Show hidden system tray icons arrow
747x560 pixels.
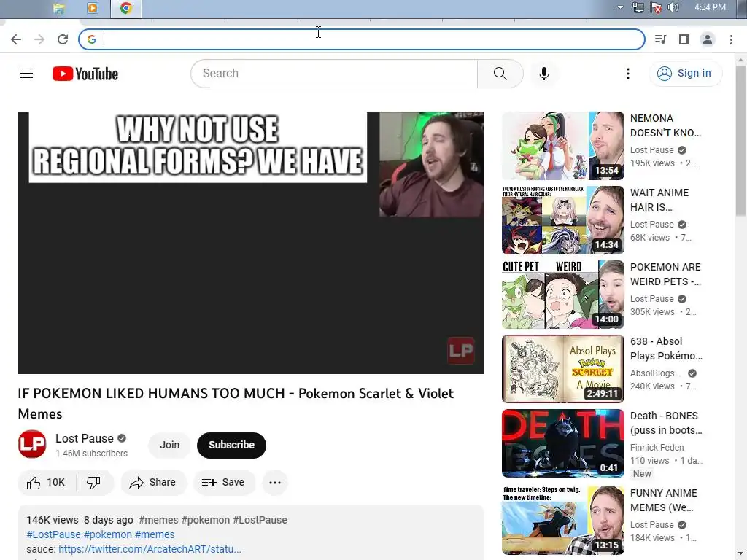point(620,7)
